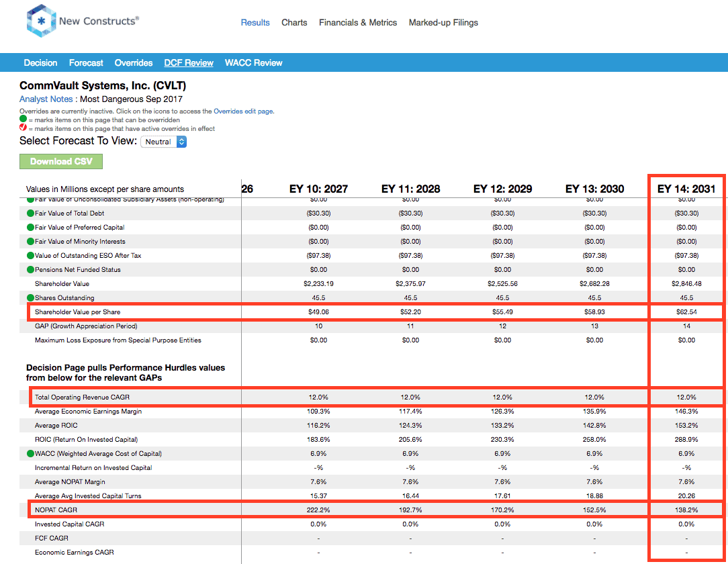This screenshot has width=728, height=564.
Task: Click green override dot for Pensions Net Funded Status
Action: click(31, 269)
